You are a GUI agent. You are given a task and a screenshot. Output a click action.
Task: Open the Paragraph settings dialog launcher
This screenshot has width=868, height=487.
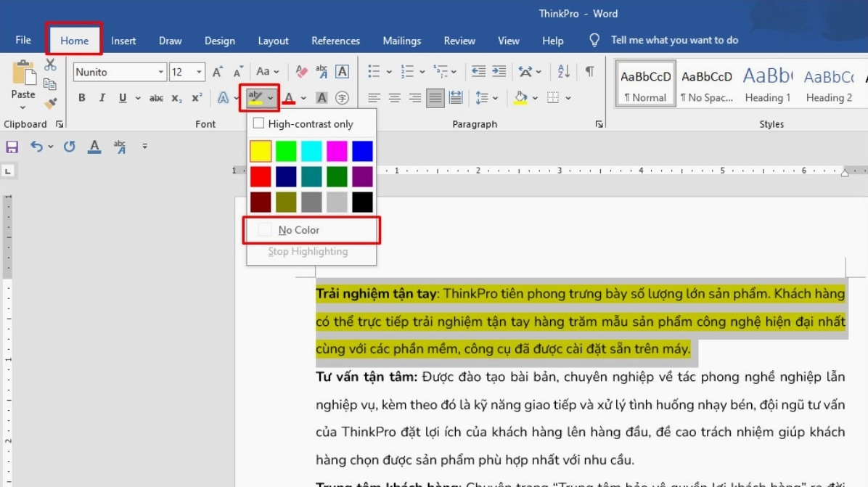point(599,125)
